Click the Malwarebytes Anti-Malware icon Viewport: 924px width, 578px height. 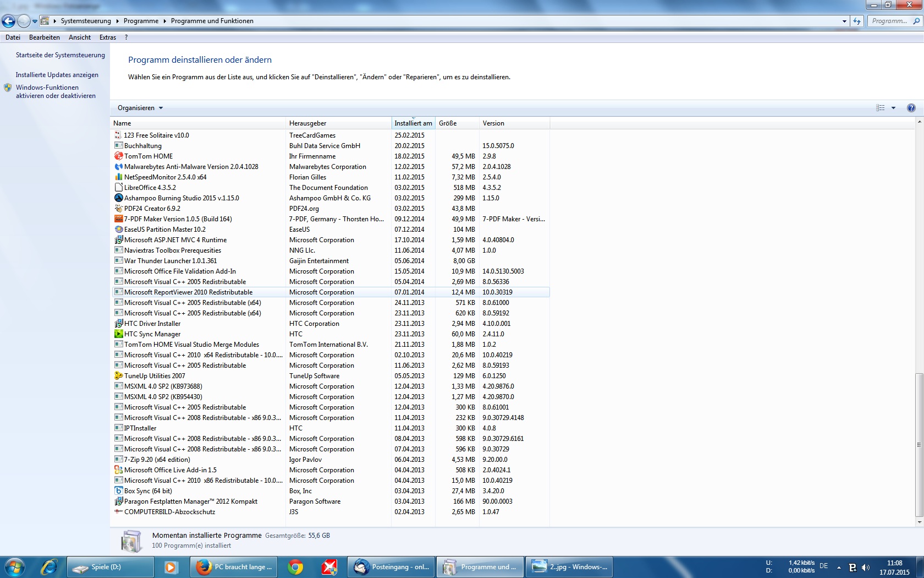[x=118, y=166]
